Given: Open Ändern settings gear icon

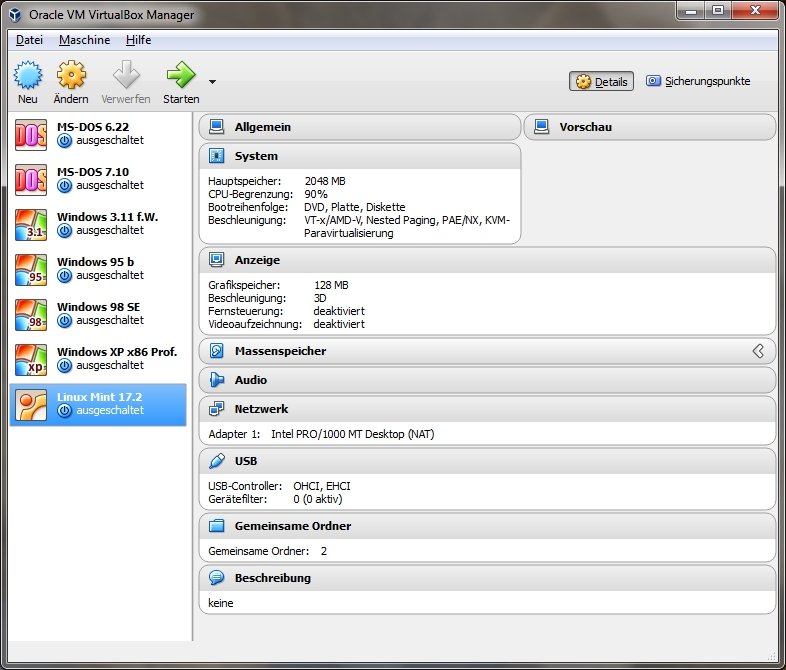Looking at the screenshot, I should coord(71,75).
